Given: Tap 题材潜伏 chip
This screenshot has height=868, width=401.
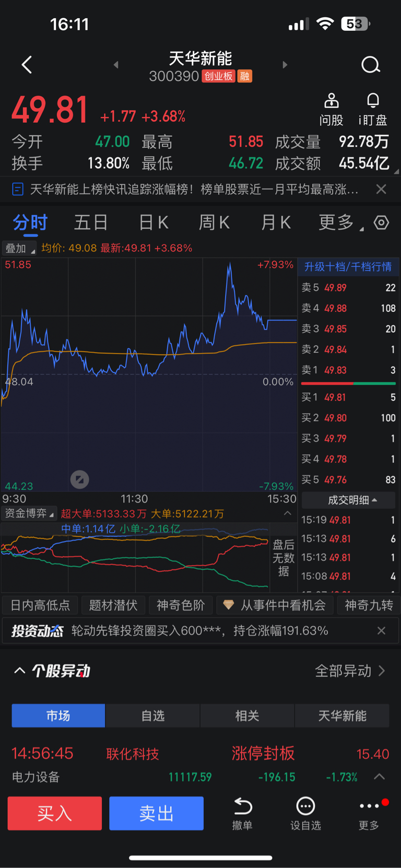Looking at the screenshot, I should click(113, 605).
